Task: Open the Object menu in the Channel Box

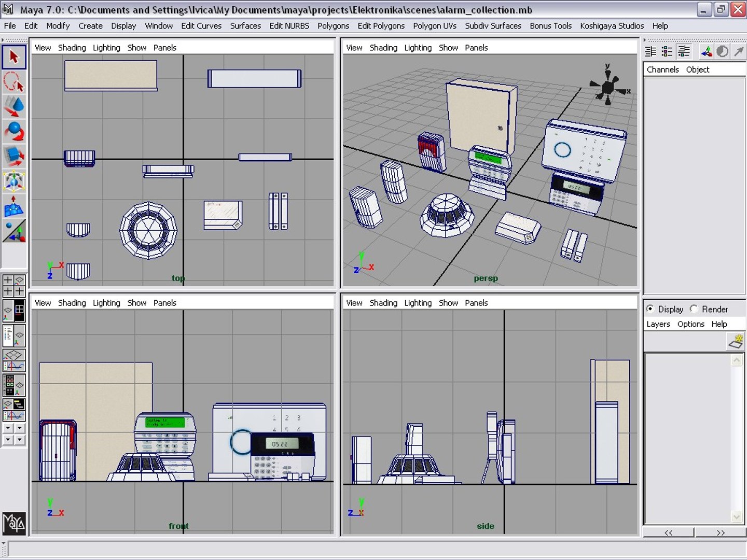Action: tap(697, 69)
